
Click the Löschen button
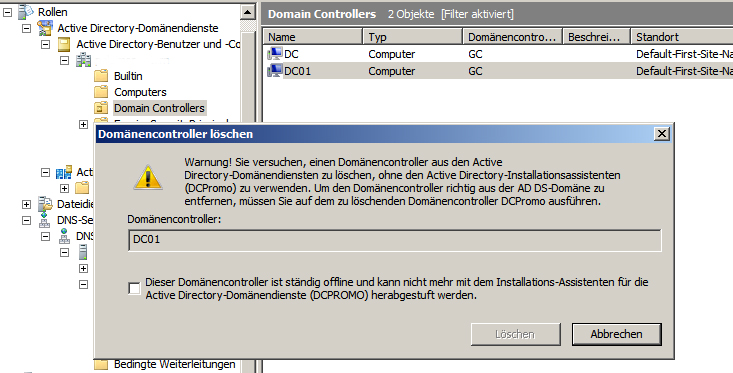coord(516,334)
